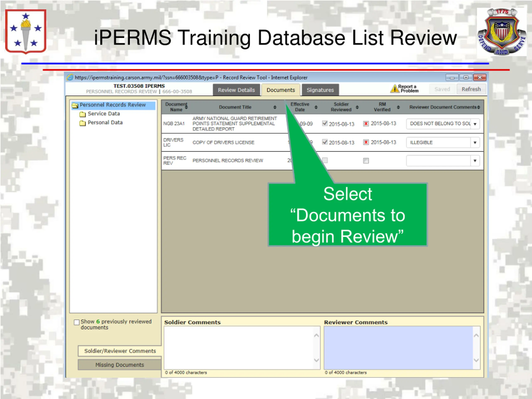Screen dimensions: 532x399
Task: Sort by Document Title column arrows
Action: coord(275,107)
